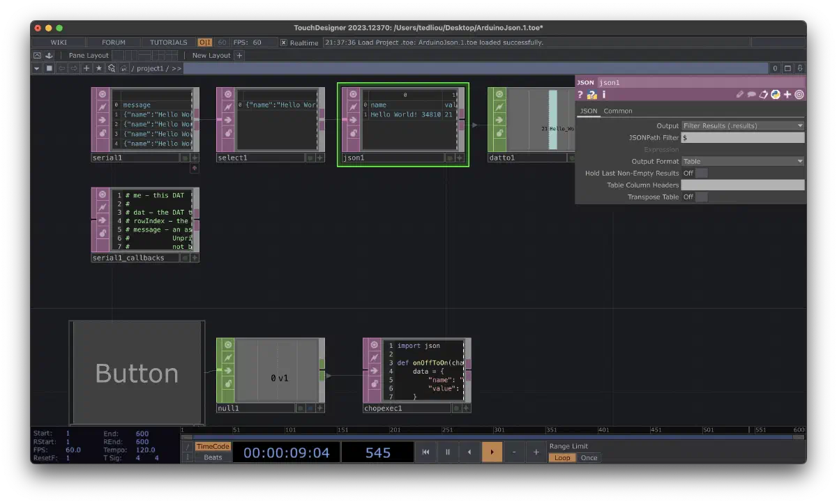Open the Output dropdown showing Filter Results

[741, 125]
